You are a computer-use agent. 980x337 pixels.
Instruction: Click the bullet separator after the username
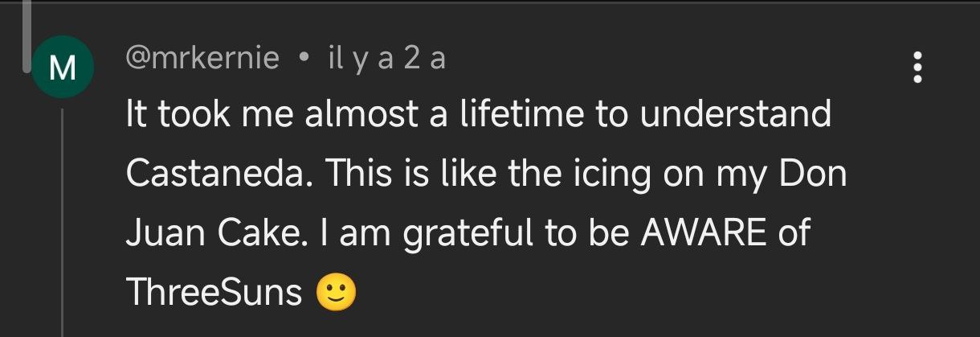pyautogui.click(x=303, y=58)
